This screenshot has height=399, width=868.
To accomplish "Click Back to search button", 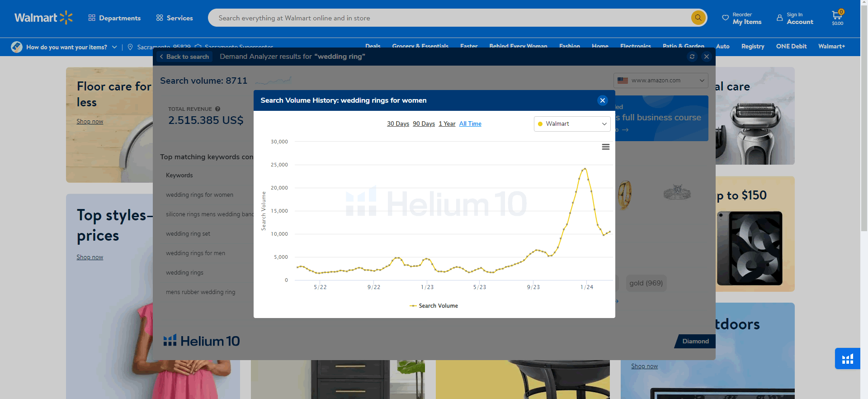I will (184, 57).
